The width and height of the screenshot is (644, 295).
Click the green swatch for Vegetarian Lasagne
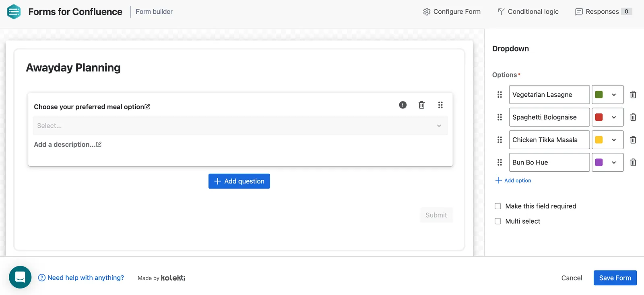tap(599, 95)
